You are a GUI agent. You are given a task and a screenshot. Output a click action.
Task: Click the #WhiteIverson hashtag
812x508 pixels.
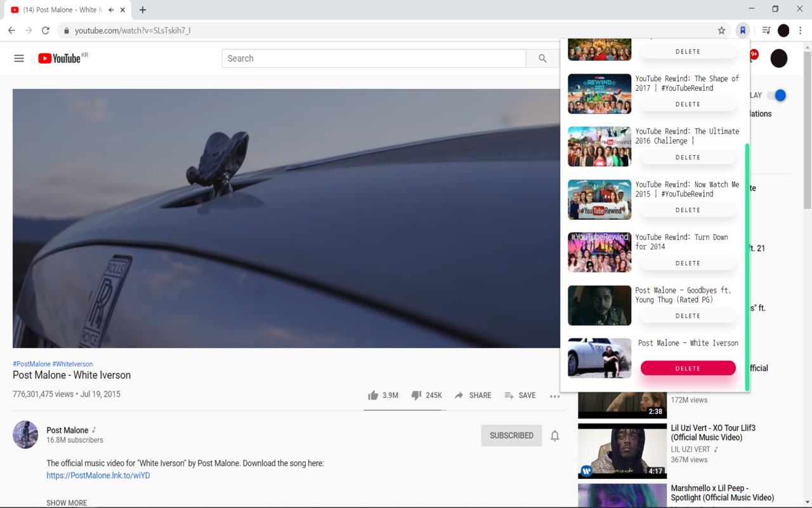(x=72, y=364)
